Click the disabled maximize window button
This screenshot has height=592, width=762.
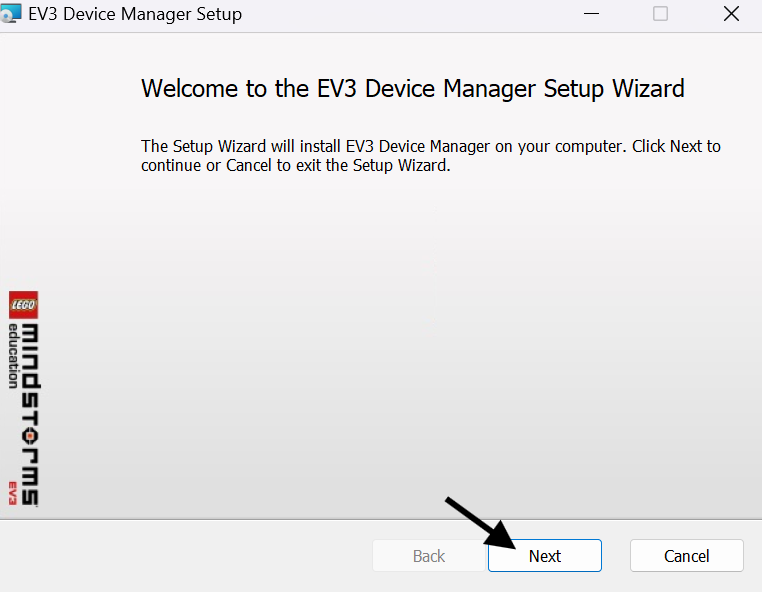(660, 14)
